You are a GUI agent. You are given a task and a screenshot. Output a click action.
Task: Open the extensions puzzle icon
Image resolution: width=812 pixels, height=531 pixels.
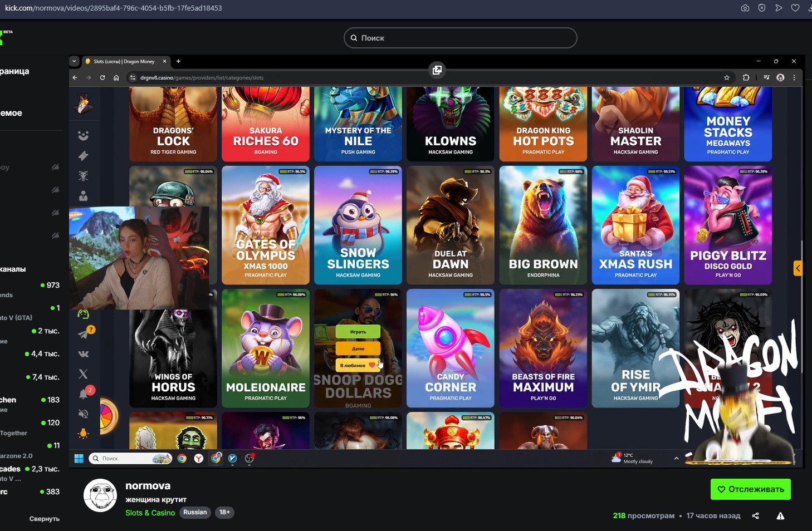point(746,77)
